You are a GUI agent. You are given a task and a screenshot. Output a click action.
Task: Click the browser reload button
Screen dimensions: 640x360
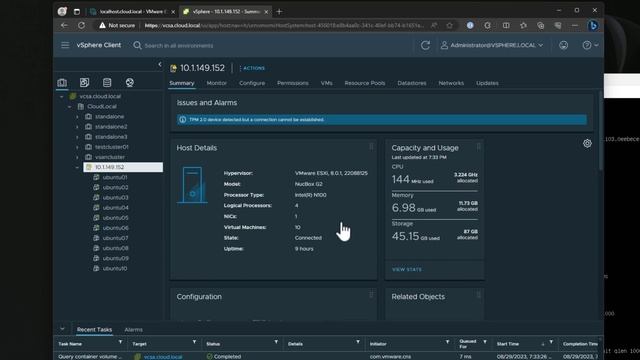click(x=81, y=25)
